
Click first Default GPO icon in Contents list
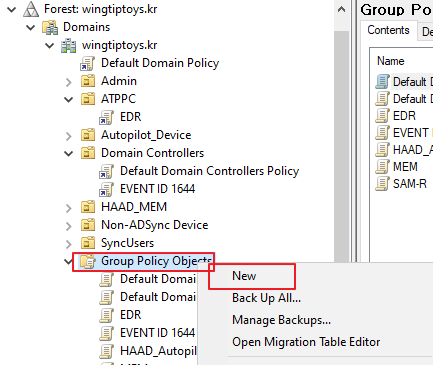(382, 82)
